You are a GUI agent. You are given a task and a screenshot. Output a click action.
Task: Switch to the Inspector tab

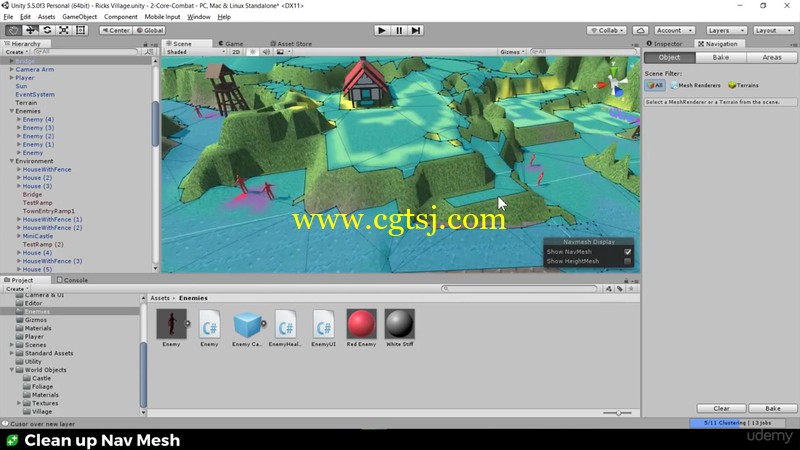click(664, 44)
